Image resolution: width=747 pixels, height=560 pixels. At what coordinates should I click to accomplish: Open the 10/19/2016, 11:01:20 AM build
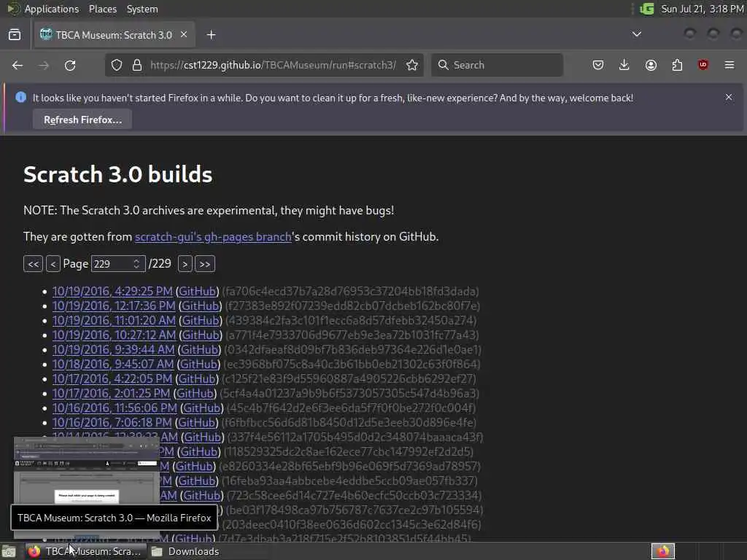pos(114,321)
